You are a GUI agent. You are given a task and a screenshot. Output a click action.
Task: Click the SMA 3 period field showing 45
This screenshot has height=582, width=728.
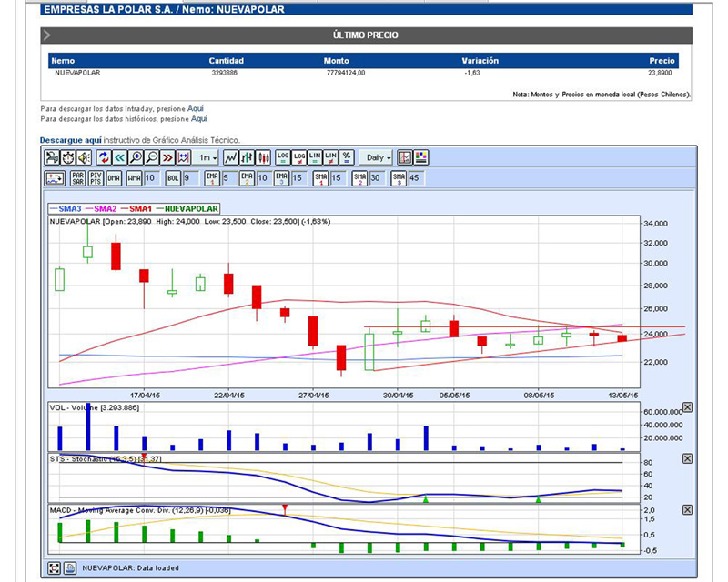(416, 178)
